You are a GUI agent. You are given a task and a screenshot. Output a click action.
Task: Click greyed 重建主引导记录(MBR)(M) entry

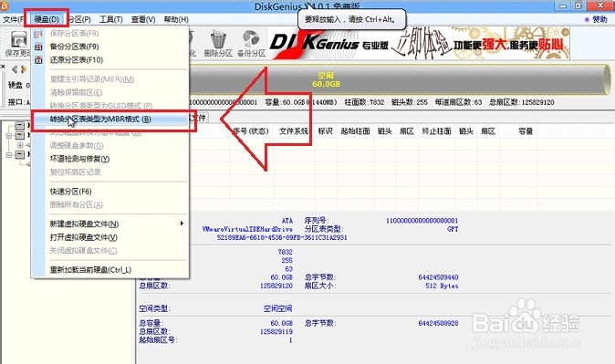point(92,79)
